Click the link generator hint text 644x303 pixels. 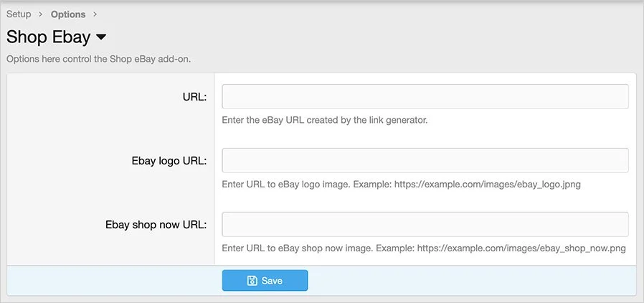(325, 120)
